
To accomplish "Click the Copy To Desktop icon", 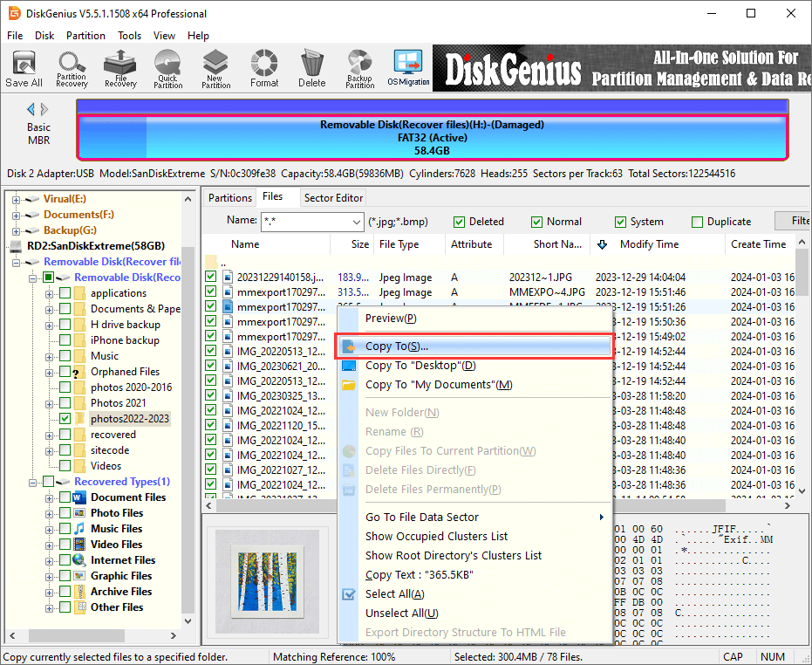I will tap(349, 366).
